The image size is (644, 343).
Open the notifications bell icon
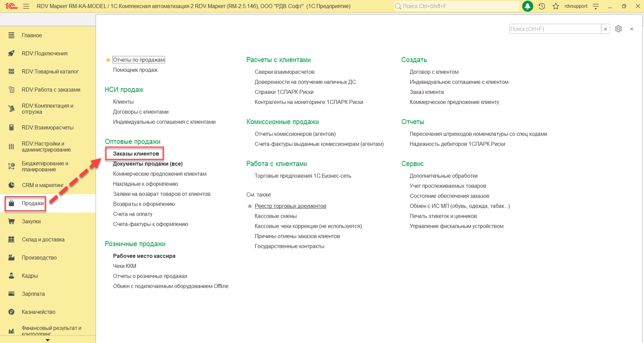(x=528, y=6)
